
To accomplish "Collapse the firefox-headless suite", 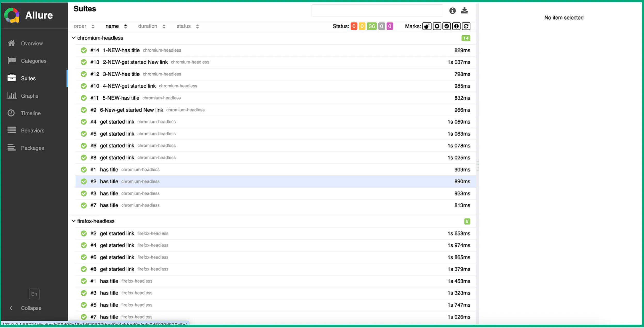I will pos(74,221).
